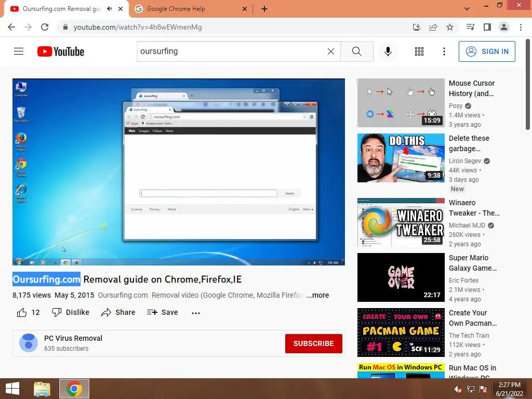This screenshot has height=399, width=532.
Task: Open YouTube settings three-dot menu
Action: (x=444, y=51)
